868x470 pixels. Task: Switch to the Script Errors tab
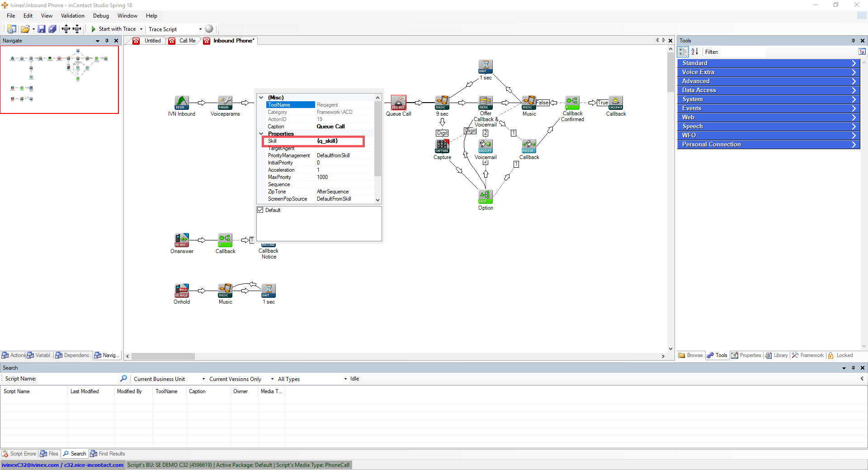point(19,454)
